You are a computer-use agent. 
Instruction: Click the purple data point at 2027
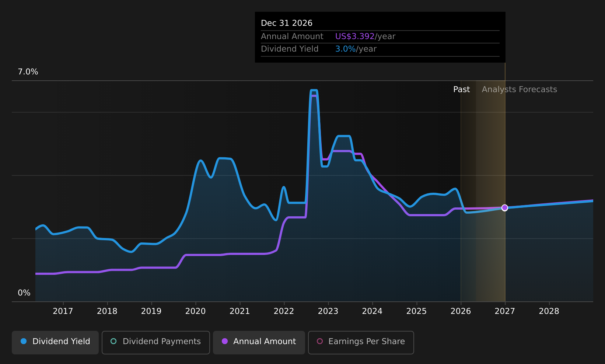coord(505,208)
